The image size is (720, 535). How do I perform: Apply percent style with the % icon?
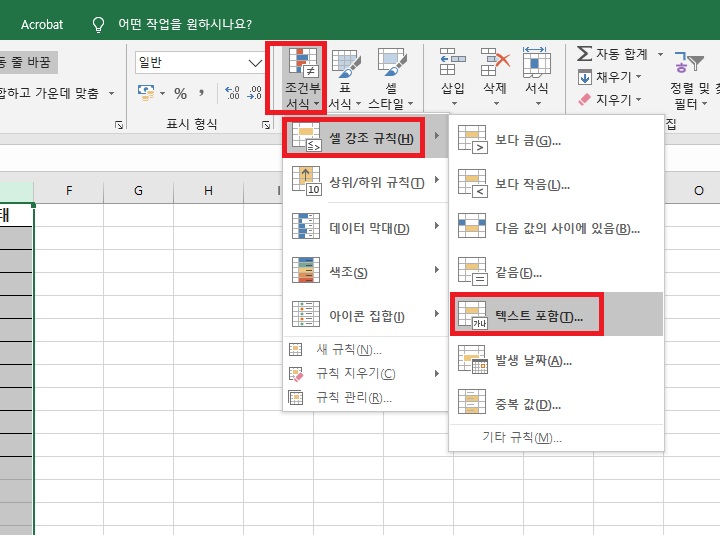180,94
